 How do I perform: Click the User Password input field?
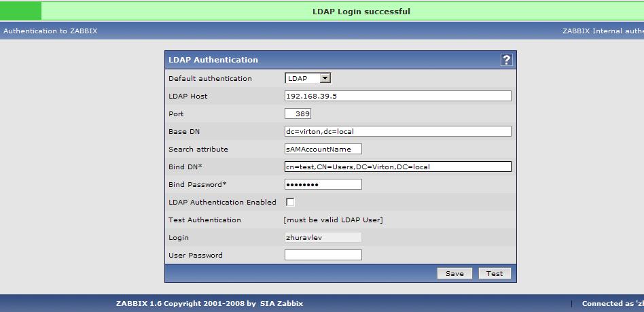click(x=323, y=256)
